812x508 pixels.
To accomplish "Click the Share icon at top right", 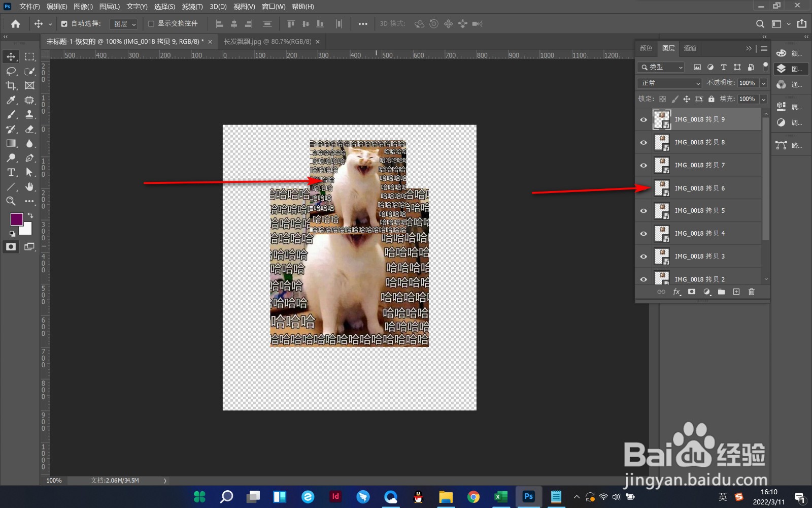I will [801, 24].
